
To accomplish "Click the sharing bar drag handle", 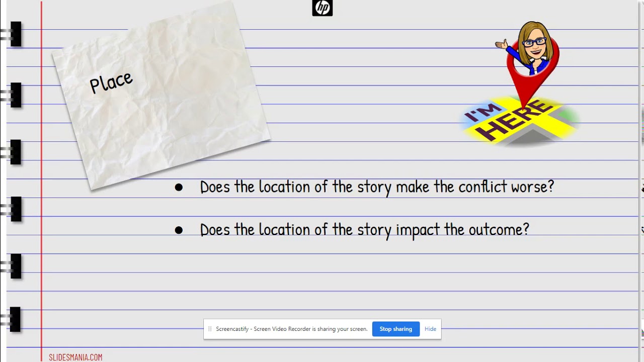I will (x=210, y=329).
